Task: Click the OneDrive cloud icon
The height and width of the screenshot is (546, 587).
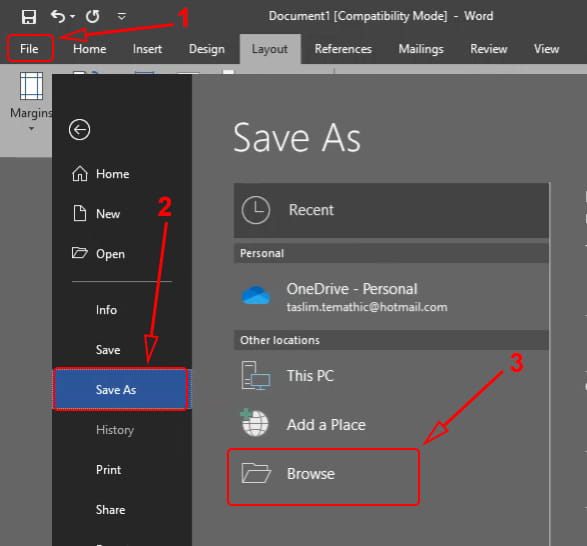Action: coord(256,295)
